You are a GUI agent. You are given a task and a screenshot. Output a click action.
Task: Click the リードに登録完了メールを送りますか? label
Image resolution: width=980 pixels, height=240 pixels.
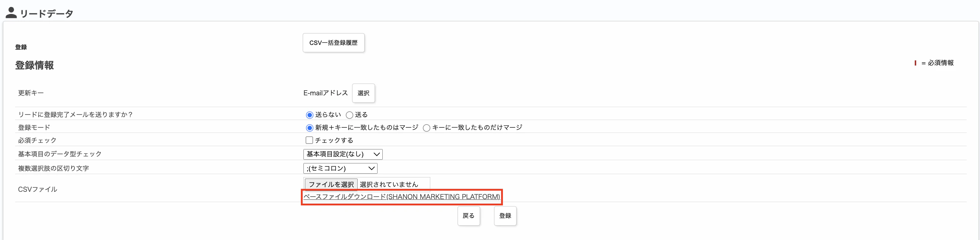[x=75, y=115]
